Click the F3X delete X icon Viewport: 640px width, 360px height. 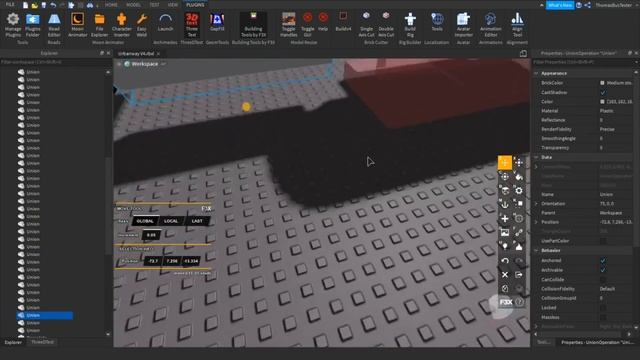tap(505, 274)
